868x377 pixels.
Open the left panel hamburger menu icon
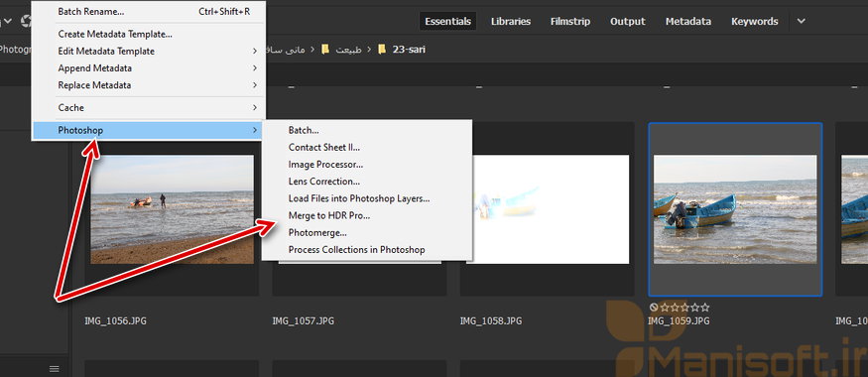[x=54, y=369]
